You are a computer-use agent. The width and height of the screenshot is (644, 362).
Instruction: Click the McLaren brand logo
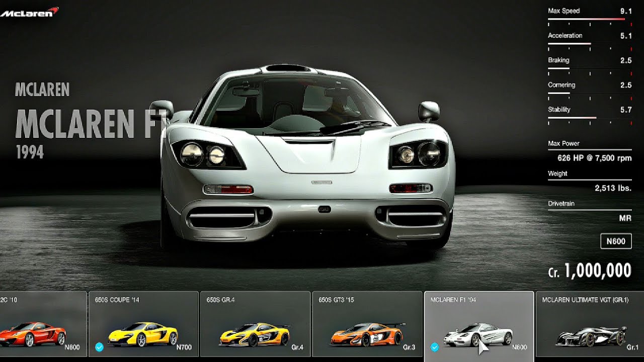30,12
